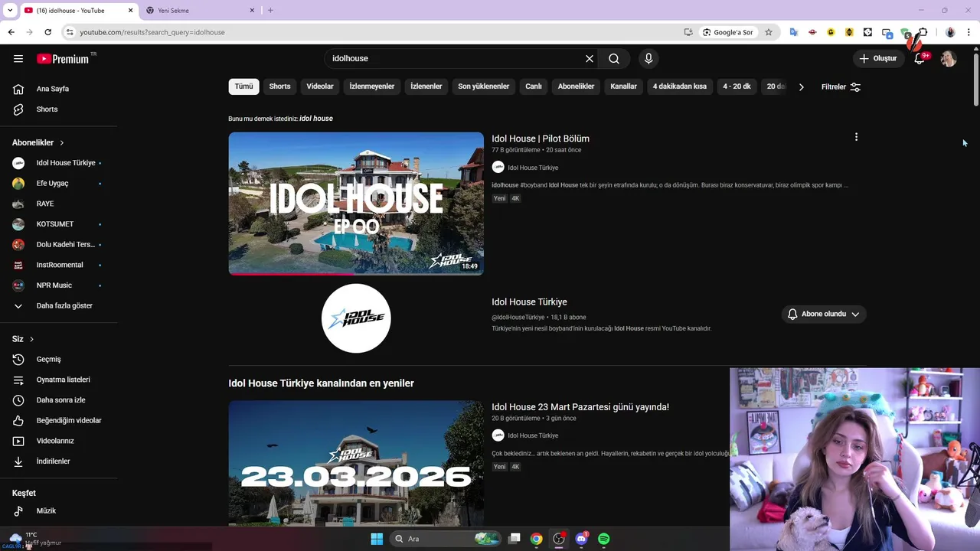Open Idol House Türkiye channel result title
This screenshot has width=980, height=551.
coord(529,302)
